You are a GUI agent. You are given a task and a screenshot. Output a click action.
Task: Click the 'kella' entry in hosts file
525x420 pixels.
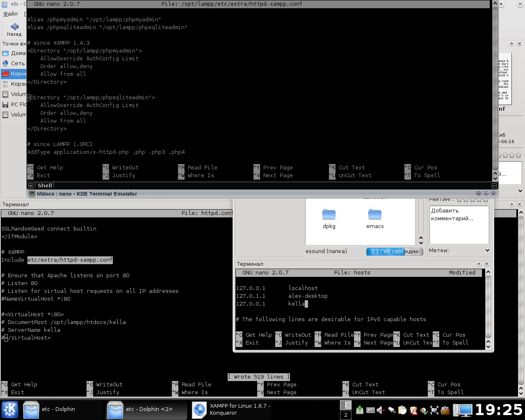pos(297,304)
